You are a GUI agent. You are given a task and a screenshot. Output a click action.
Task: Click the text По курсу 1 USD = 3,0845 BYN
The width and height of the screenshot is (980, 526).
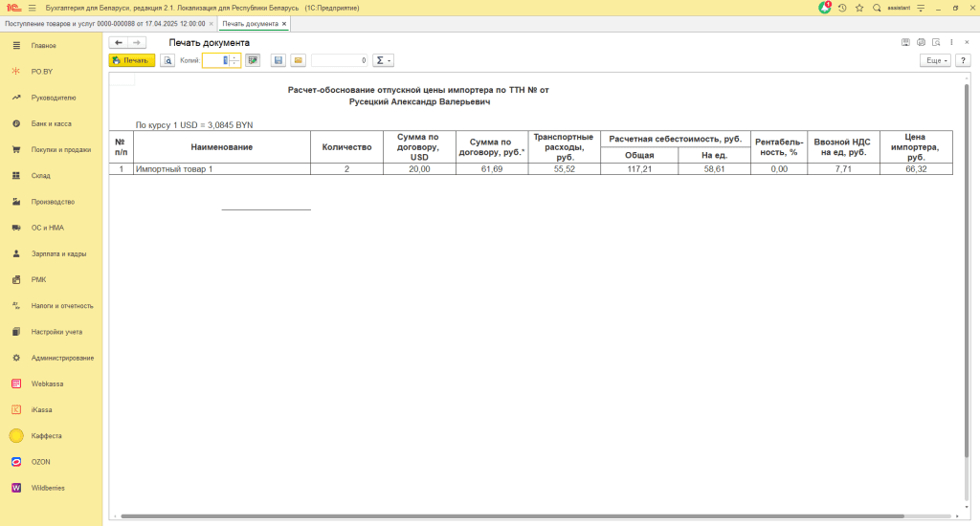[194, 125]
